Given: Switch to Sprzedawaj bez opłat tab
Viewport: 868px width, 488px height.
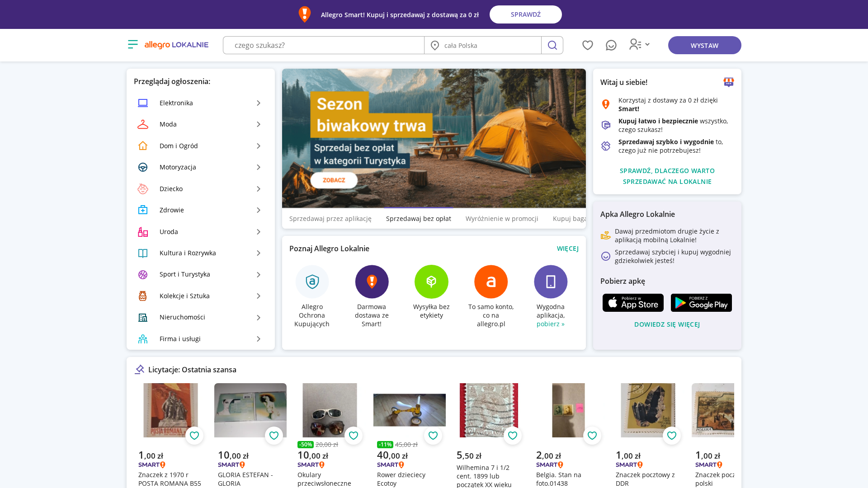Looking at the screenshot, I should point(419,219).
